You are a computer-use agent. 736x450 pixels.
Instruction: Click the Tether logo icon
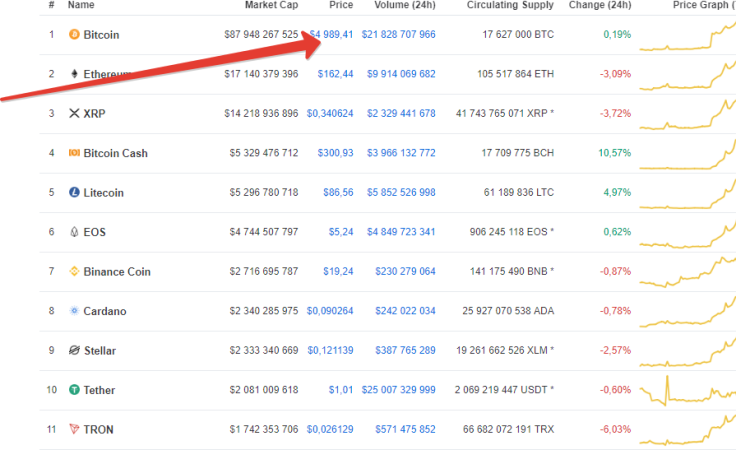[x=74, y=389]
